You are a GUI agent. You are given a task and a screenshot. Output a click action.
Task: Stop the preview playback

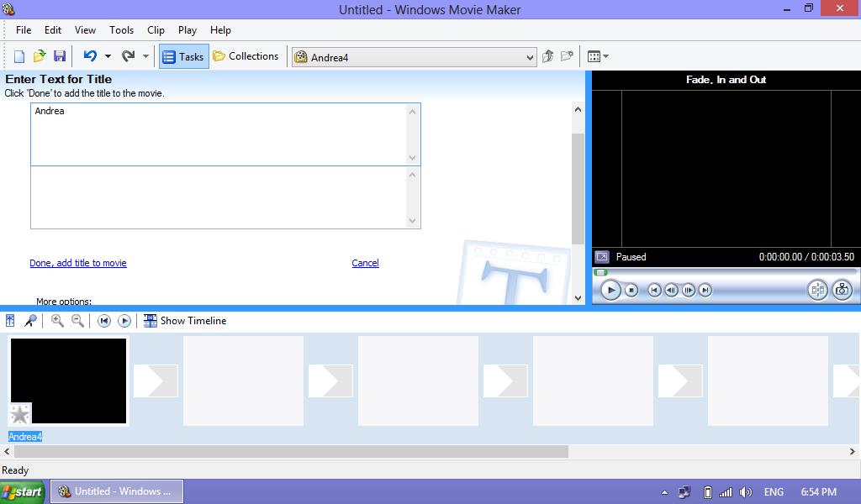(x=631, y=290)
